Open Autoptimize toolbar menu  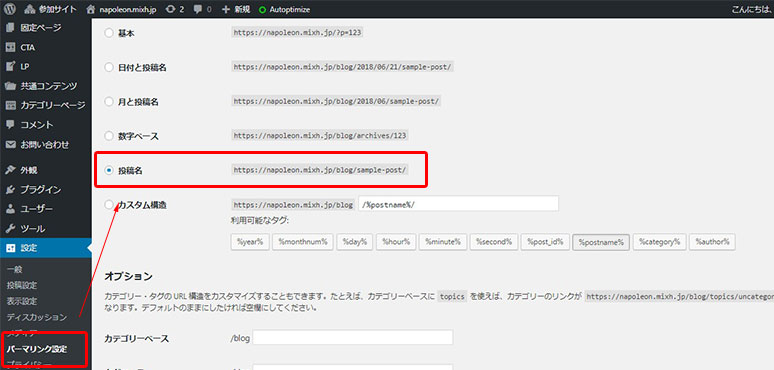(285, 9)
